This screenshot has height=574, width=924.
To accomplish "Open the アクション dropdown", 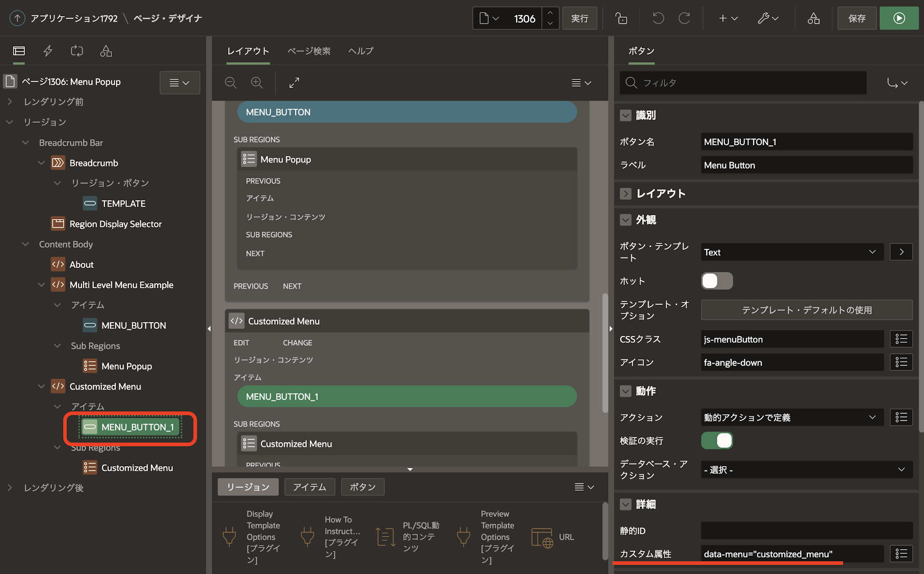I will [792, 418].
